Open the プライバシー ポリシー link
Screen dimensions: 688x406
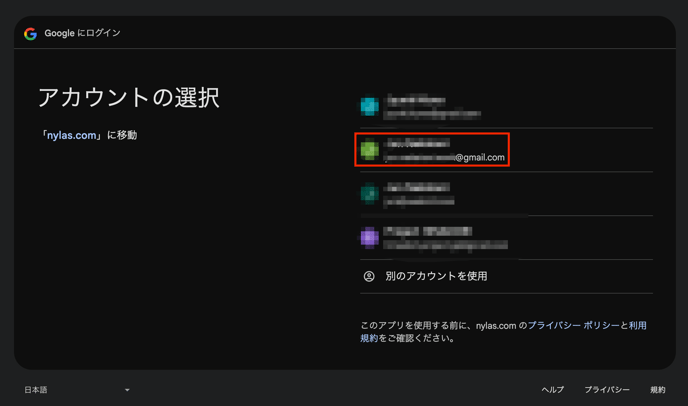point(573,325)
